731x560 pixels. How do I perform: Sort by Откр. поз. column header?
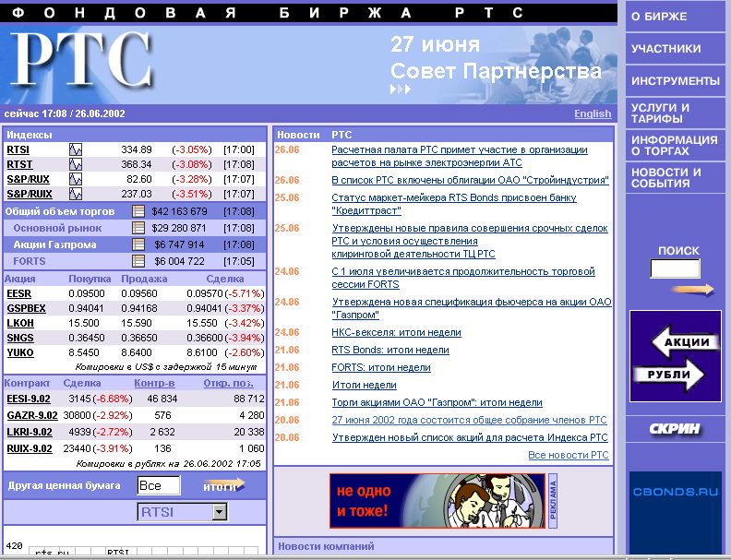[229, 383]
